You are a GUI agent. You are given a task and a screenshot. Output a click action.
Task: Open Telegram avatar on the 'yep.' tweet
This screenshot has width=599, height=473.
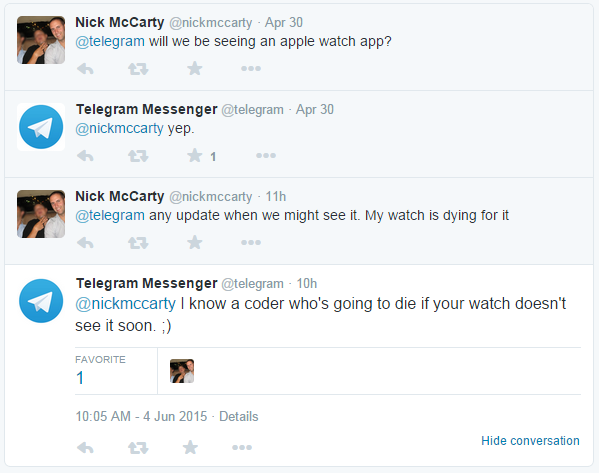pos(41,127)
